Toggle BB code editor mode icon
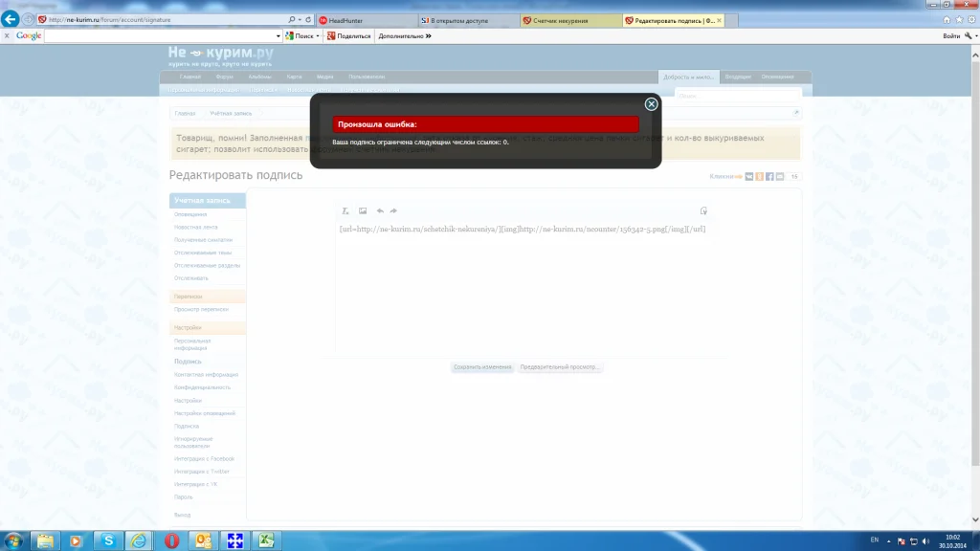 [x=703, y=210]
